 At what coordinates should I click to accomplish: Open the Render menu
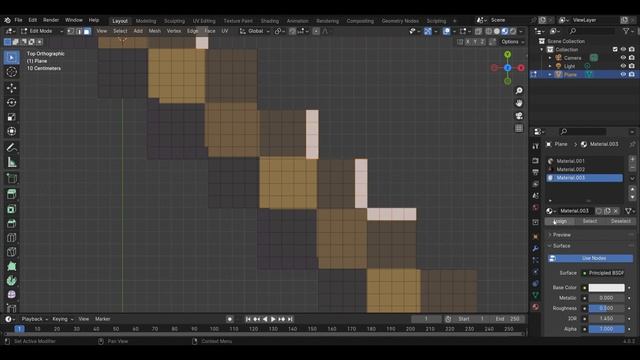pos(51,20)
